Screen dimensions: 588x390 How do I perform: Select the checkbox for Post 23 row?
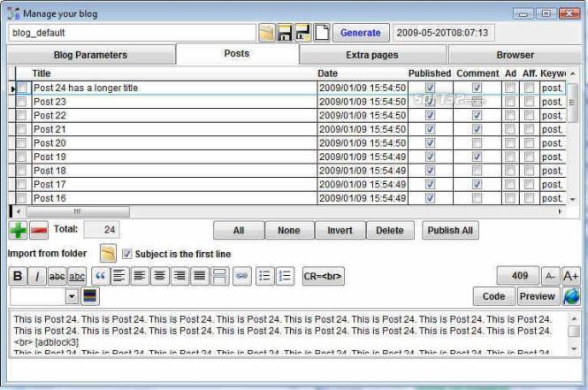22,102
